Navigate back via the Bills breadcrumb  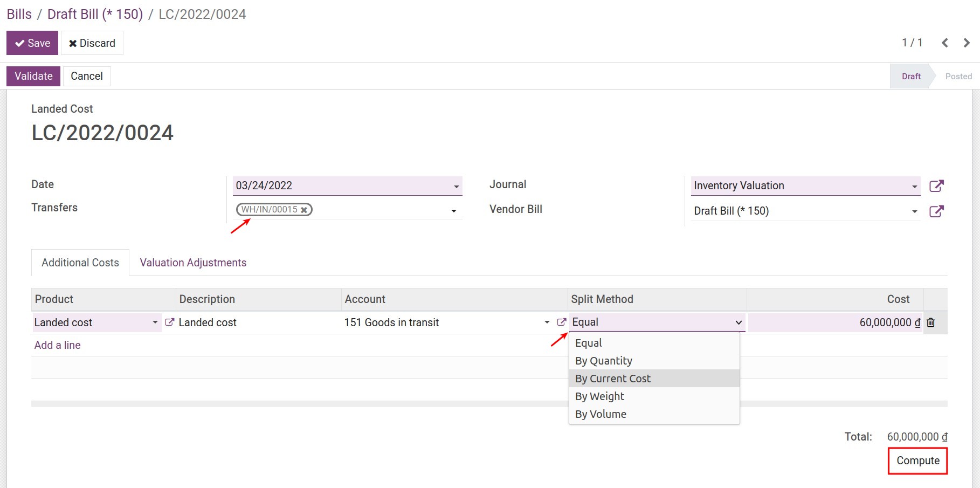(19, 14)
